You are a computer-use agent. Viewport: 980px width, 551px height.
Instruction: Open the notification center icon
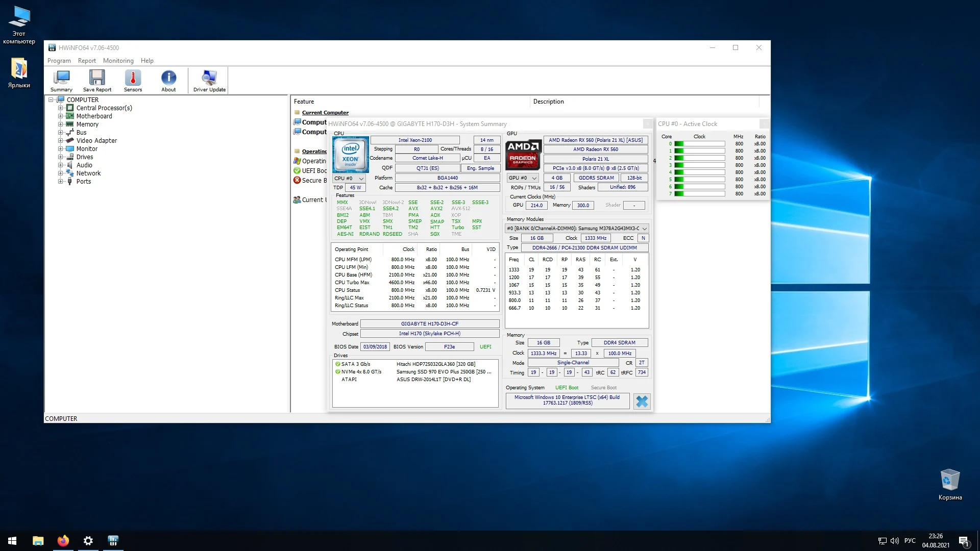tap(964, 541)
